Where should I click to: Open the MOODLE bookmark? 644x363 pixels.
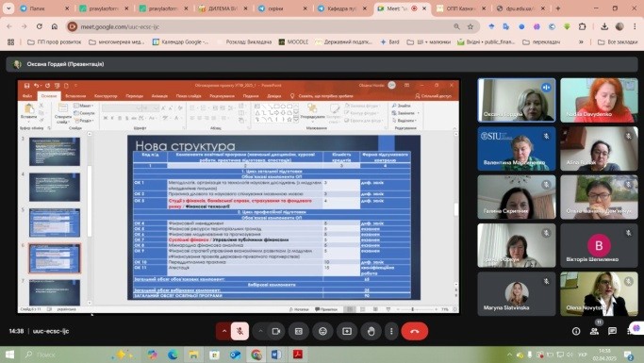tap(293, 41)
